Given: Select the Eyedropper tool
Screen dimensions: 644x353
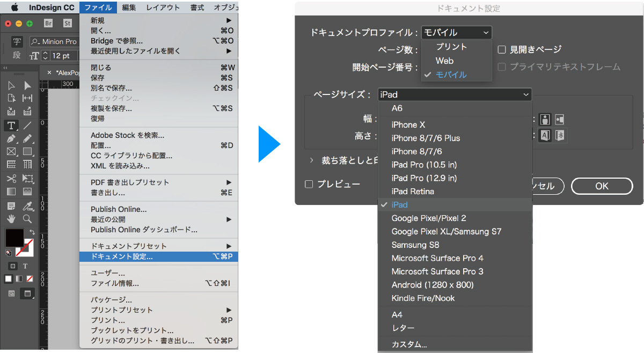Looking at the screenshot, I should point(27,206).
